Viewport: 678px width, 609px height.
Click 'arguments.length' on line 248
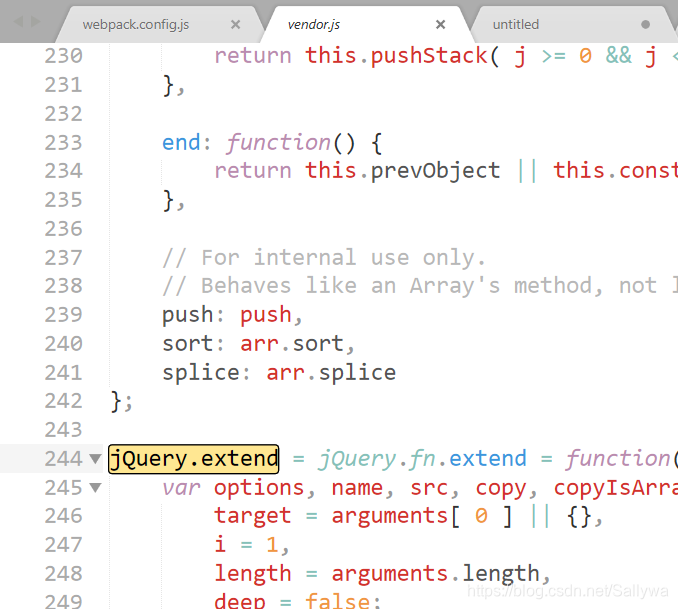[x=436, y=574]
